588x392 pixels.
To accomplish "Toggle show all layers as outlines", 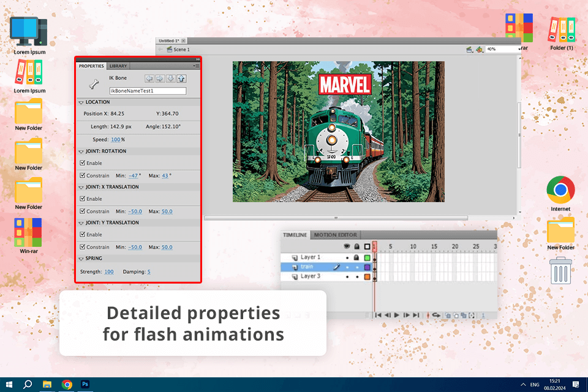I will 367,246.
